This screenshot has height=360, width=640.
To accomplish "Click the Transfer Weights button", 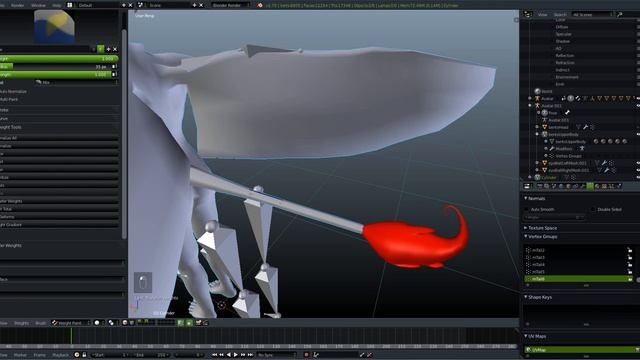I will coord(59,201).
